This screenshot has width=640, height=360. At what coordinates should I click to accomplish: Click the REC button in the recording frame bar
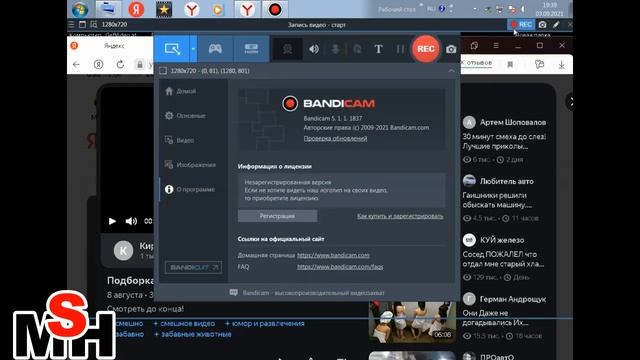[x=521, y=24]
